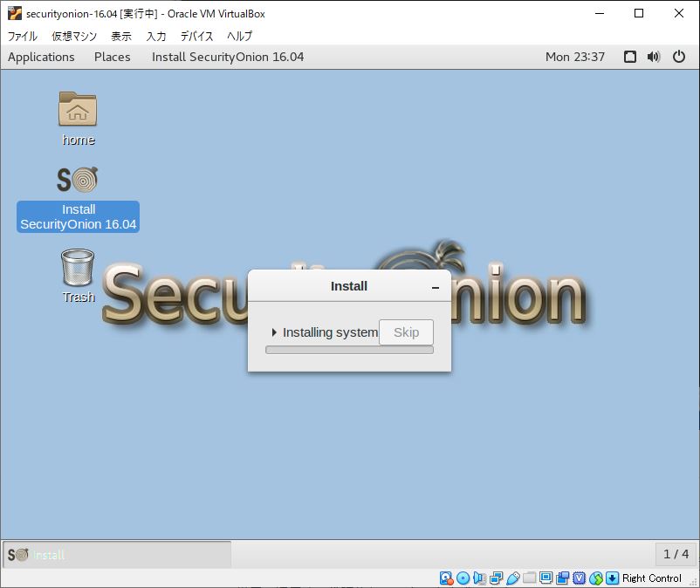Open the Applications menu in guest panel
Image resolution: width=700 pixels, height=588 pixels.
[41, 57]
